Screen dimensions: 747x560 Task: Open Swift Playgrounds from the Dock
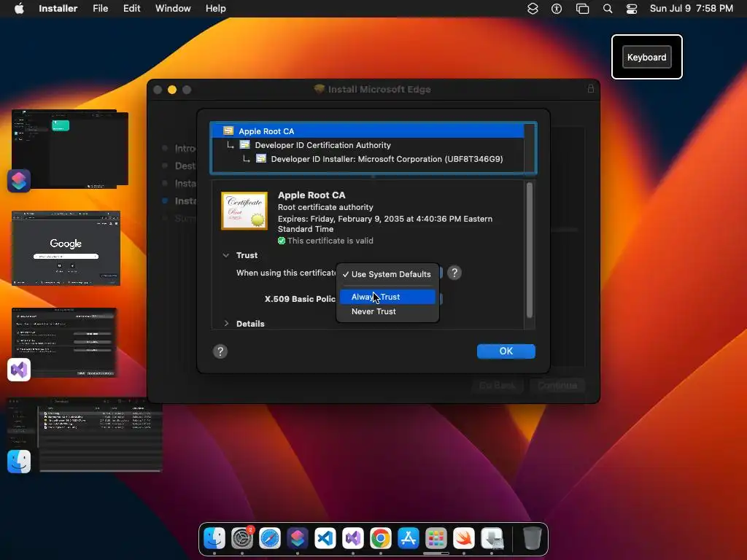point(463,539)
